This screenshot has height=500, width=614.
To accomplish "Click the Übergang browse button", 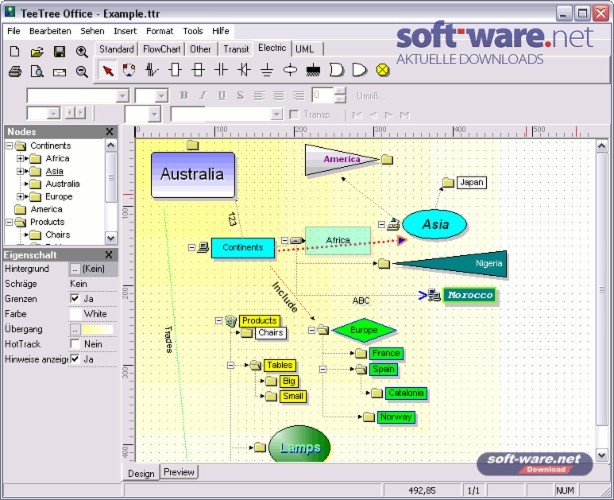I will tap(74, 329).
